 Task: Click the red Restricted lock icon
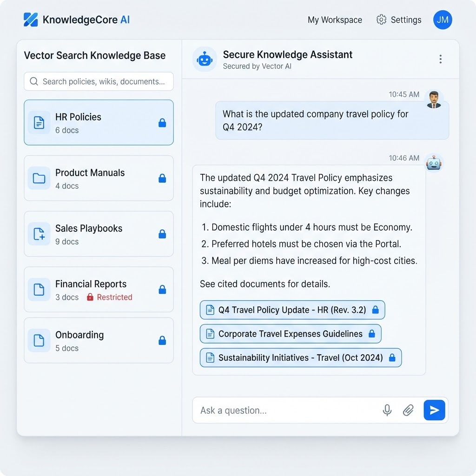click(x=90, y=297)
